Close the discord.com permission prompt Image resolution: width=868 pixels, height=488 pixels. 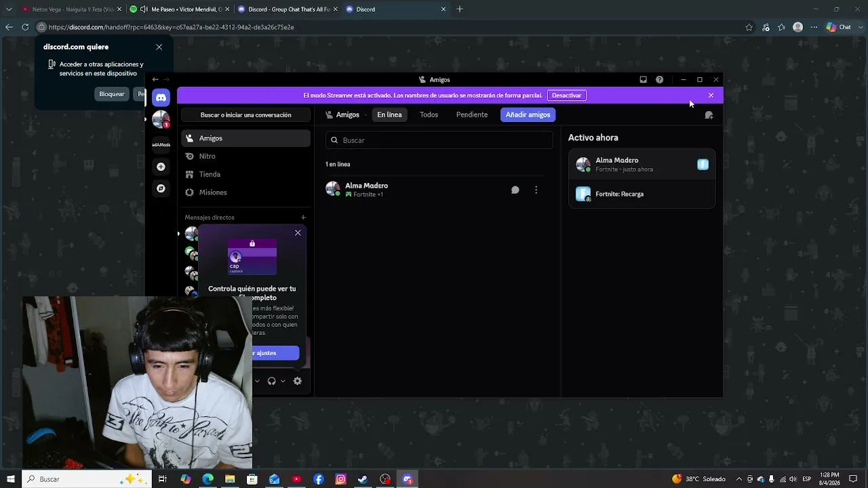click(x=159, y=47)
